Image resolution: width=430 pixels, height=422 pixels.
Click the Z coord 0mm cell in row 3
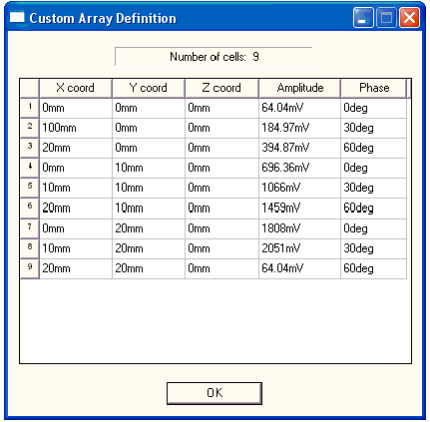click(x=222, y=148)
